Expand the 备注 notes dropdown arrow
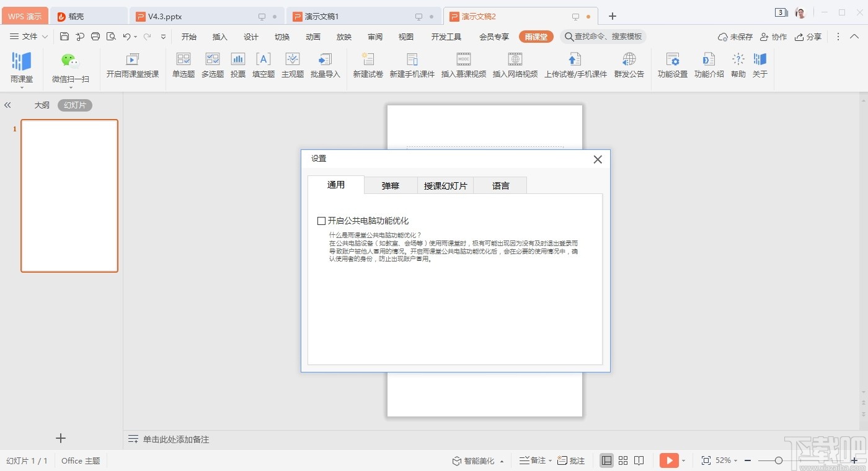 point(551,460)
